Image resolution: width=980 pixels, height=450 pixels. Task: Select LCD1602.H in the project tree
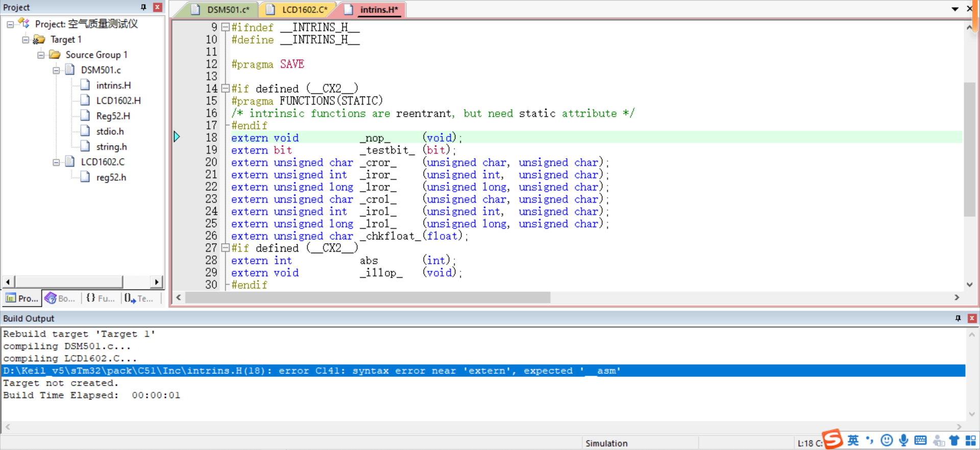tap(118, 101)
